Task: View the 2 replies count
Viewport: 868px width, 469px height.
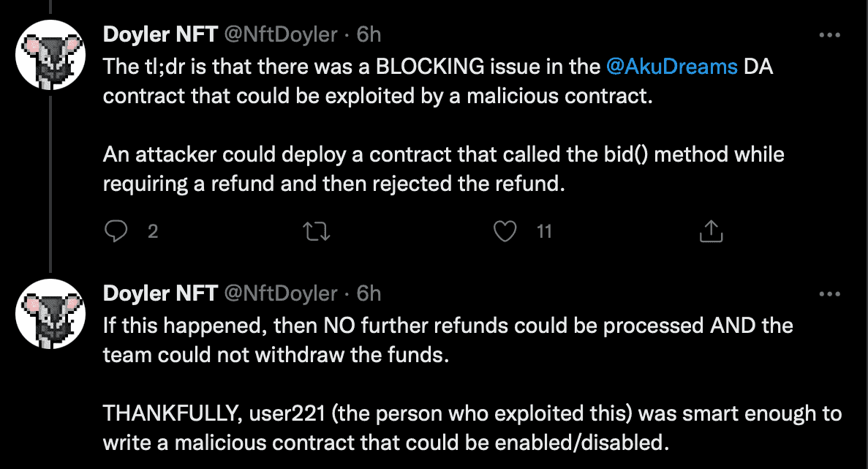Action: click(153, 231)
